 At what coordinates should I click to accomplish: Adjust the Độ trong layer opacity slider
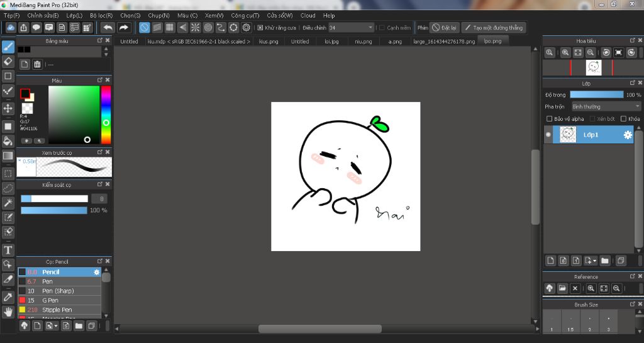pyautogui.click(x=596, y=94)
